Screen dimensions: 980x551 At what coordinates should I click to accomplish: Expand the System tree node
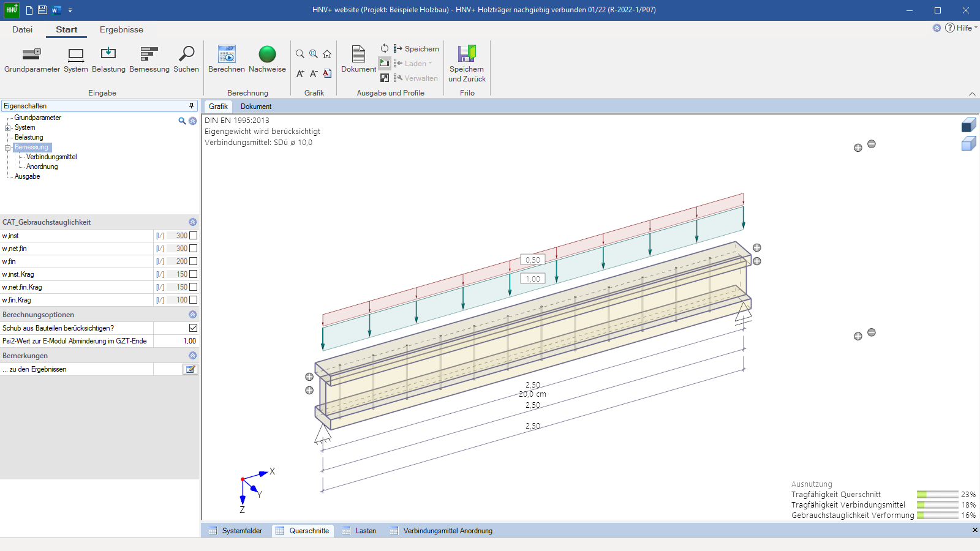pos(8,128)
